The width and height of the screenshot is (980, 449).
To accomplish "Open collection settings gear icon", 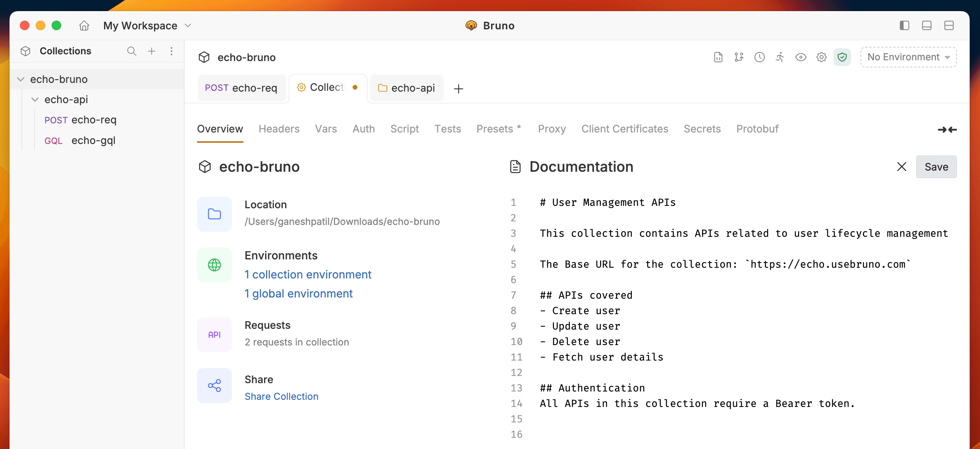I will click(822, 57).
